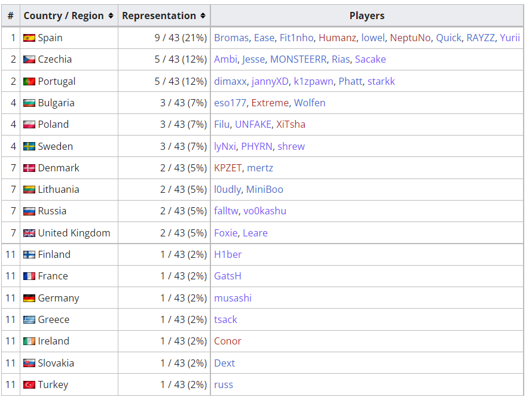Screen dimensions: 532x400
Task: Click the Spain flag icon
Action: pyautogui.click(x=29, y=38)
